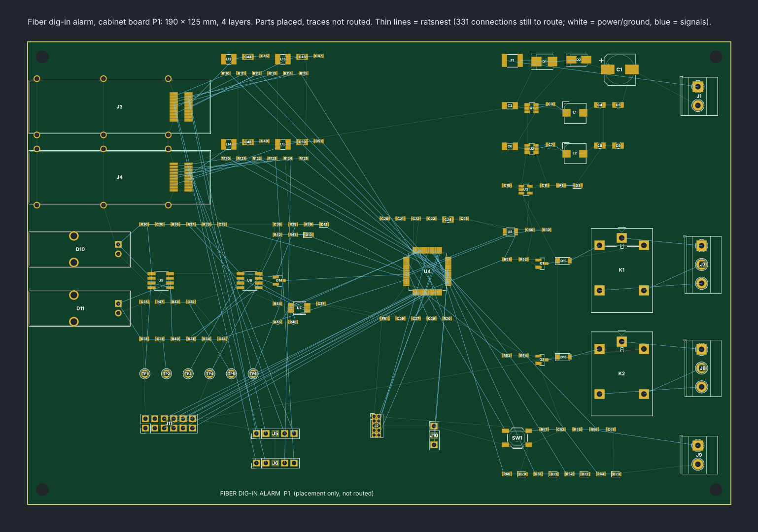Image resolution: width=758 pixels, height=532 pixels.
Task: Click diode D16 near relay K2
Action: [563, 357]
